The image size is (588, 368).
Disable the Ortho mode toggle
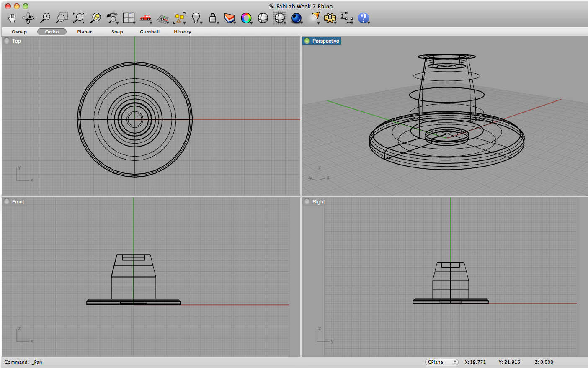pos(52,32)
